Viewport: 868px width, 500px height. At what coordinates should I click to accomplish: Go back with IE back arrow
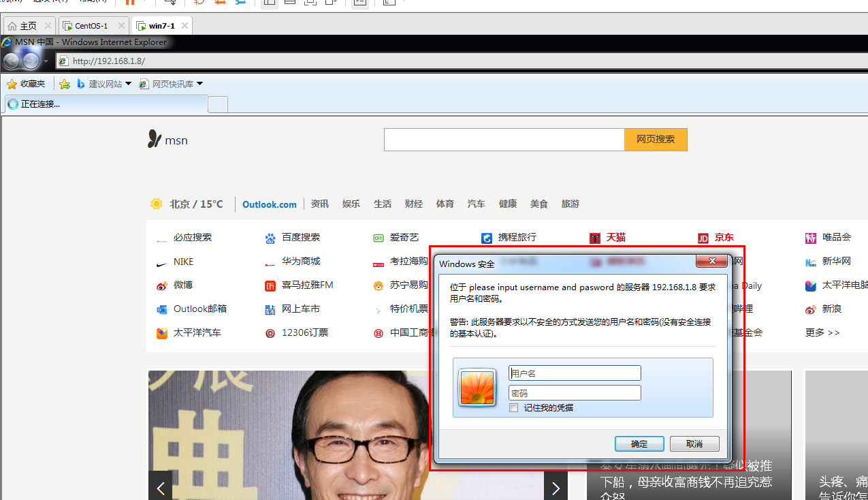tap(12, 61)
